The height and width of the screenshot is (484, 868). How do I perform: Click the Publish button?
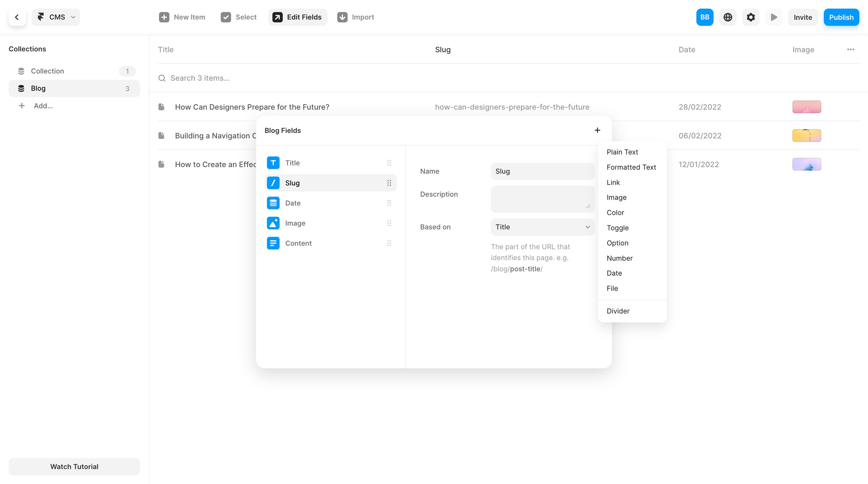pyautogui.click(x=841, y=17)
